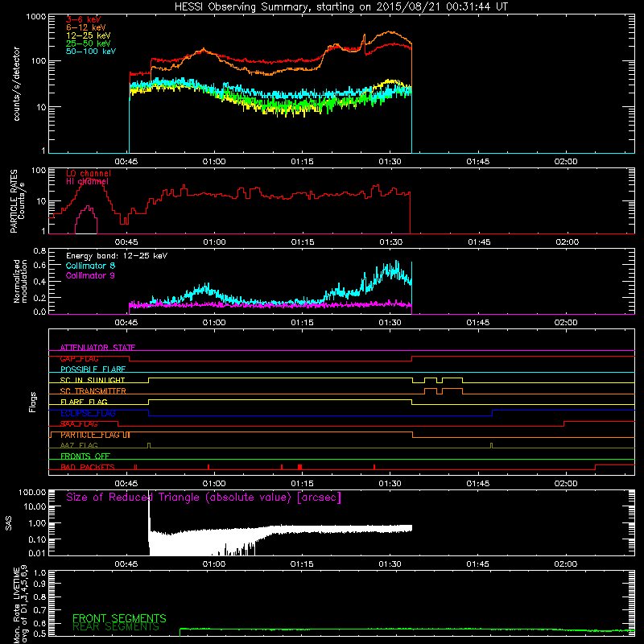The image size is (644, 644).
Task: Select the 25-50 keV legend label
Action: [x=89, y=43]
